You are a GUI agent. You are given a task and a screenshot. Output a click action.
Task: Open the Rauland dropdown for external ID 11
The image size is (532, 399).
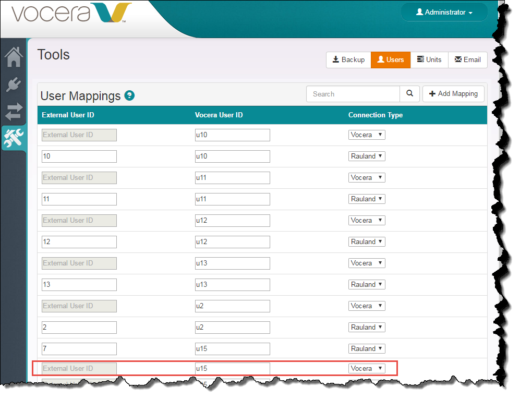(x=367, y=199)
